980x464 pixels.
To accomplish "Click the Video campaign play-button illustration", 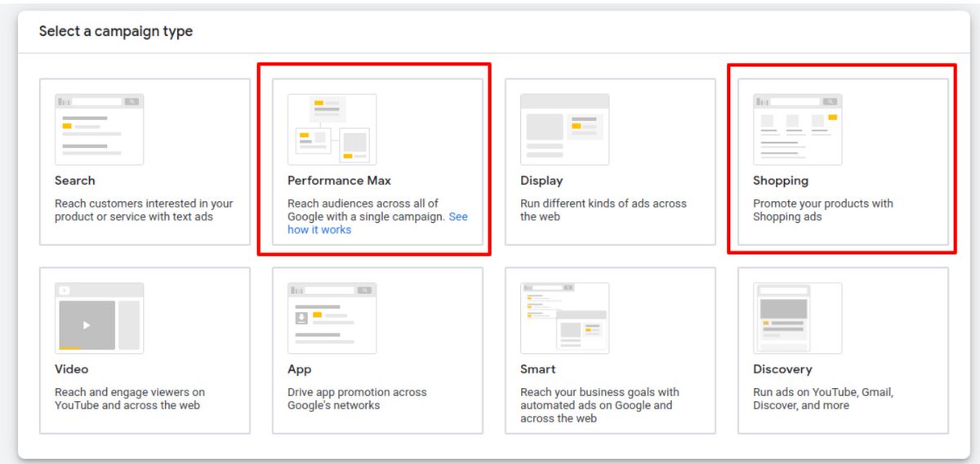I will 99,318.
